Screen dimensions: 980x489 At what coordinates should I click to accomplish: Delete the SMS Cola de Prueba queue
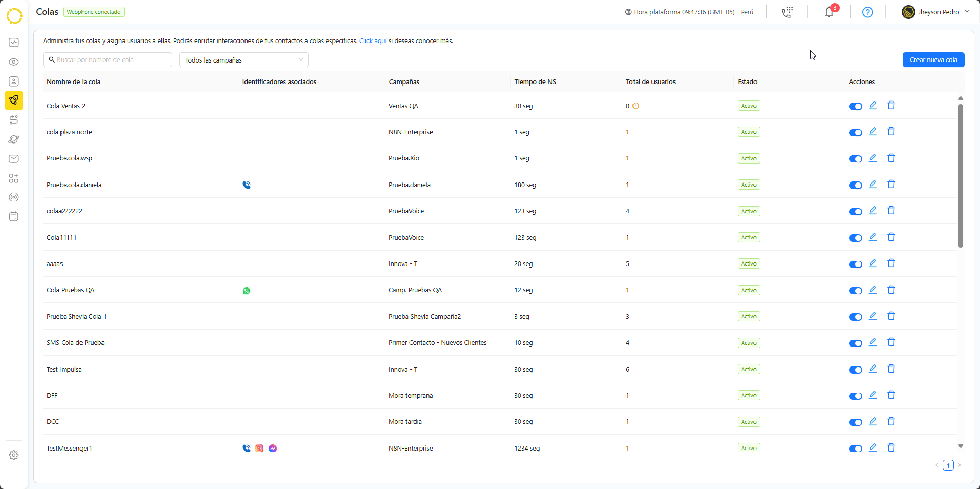[x=891, y=342]
